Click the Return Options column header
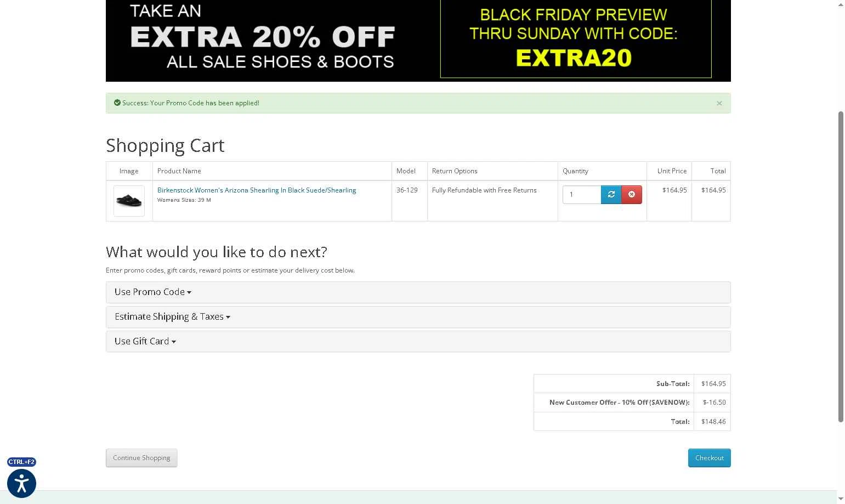The image size is (845, 504). pos(455,171)
